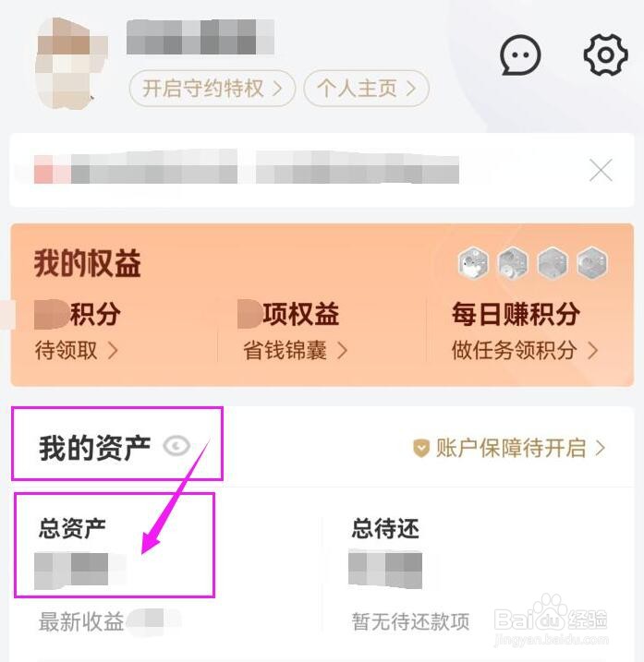Click the third hexagon badge icon

coord(552,263)
